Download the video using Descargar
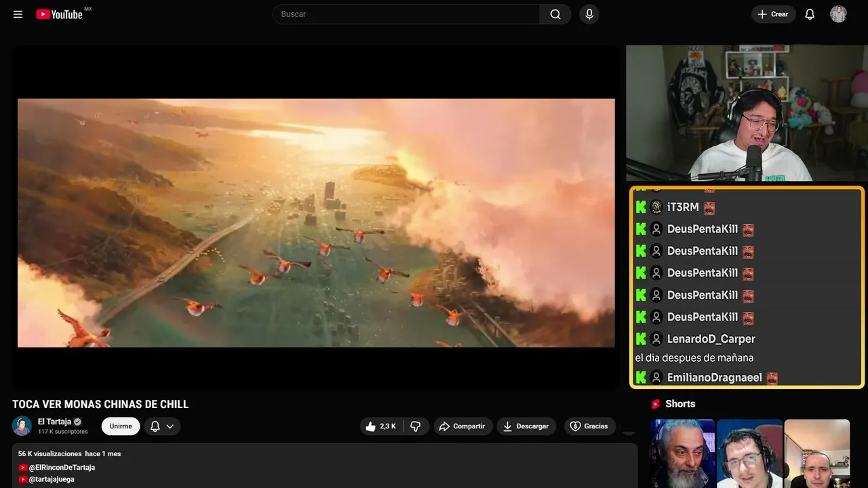 click(526, 426)
